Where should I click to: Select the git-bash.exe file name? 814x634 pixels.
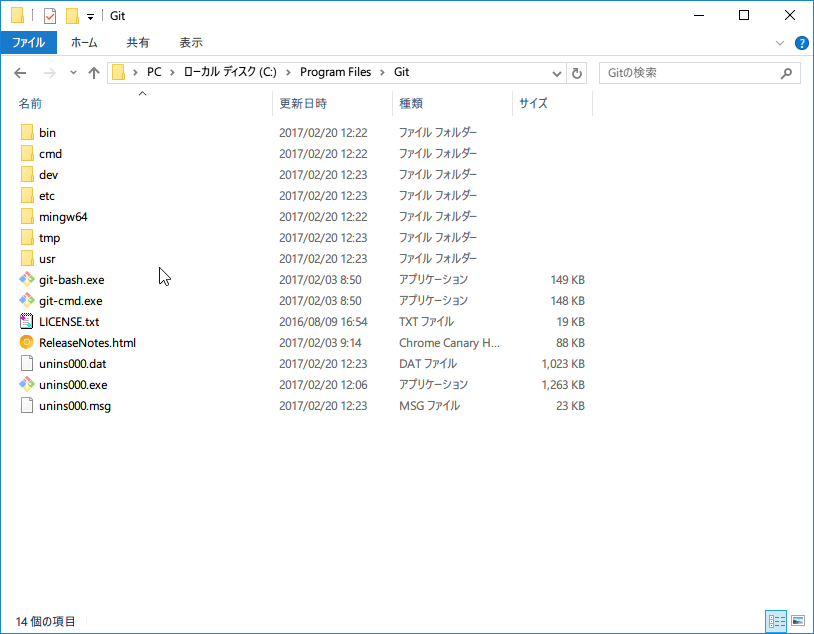72,280
